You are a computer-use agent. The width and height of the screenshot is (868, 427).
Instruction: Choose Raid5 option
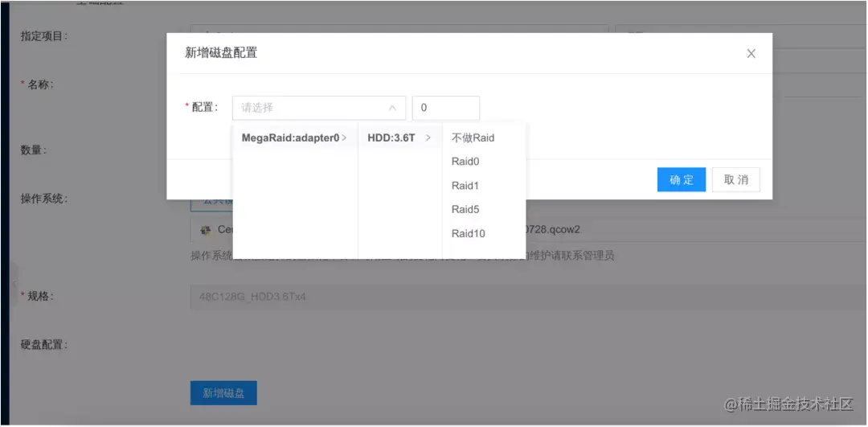tap(484, 209)
